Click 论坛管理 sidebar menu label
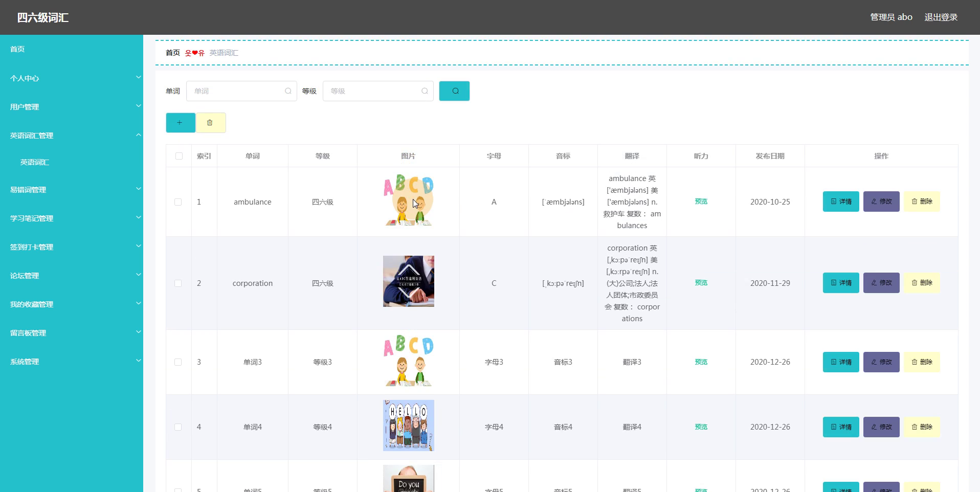980x492 pixels. [x=25, y=276]
